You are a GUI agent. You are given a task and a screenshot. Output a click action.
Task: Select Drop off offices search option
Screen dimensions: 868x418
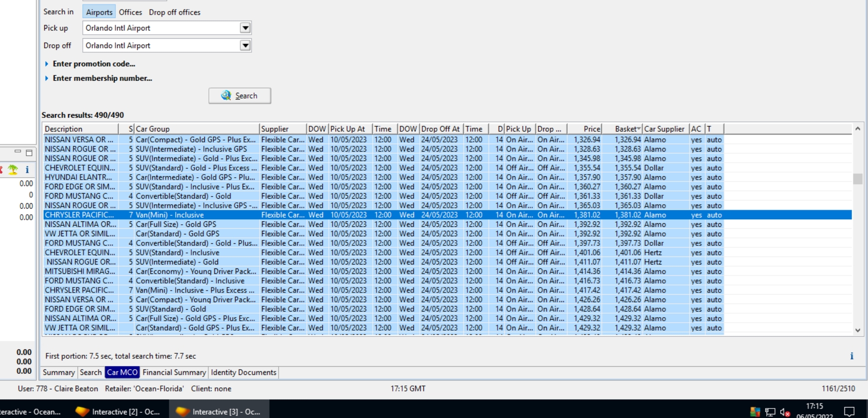(175, 12)
